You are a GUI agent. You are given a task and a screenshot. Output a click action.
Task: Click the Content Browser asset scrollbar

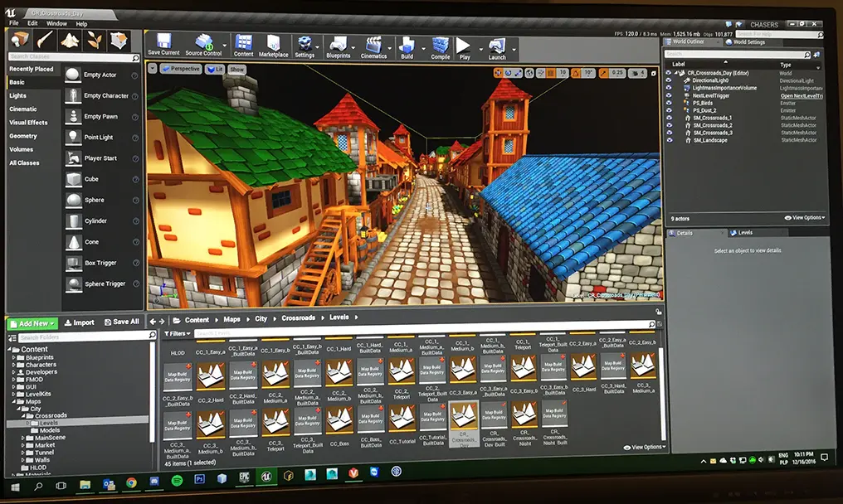coord(662,395)
